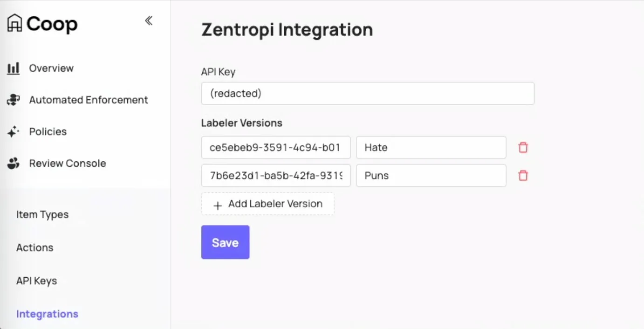Image resolution: width=644 pixels, height=329 pixels.
Task: Click Add Labeler Version button
Action: (x=267, y=204)
